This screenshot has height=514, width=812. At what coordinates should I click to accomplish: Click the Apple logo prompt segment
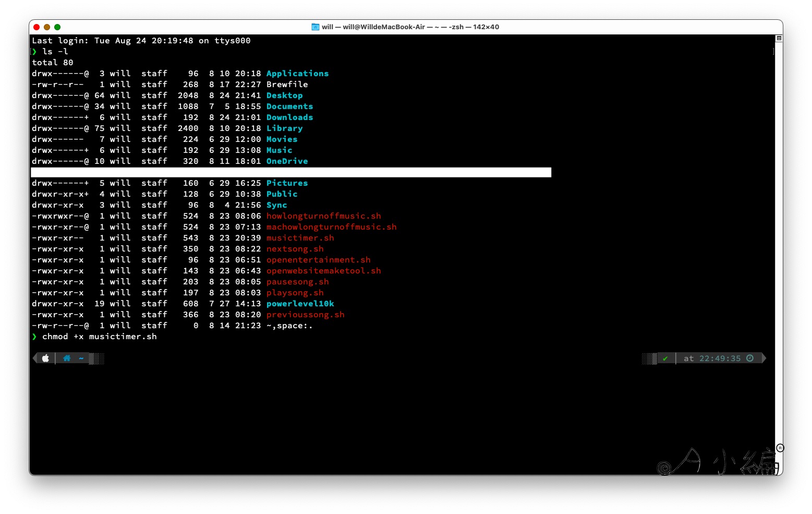pos(45,358)
